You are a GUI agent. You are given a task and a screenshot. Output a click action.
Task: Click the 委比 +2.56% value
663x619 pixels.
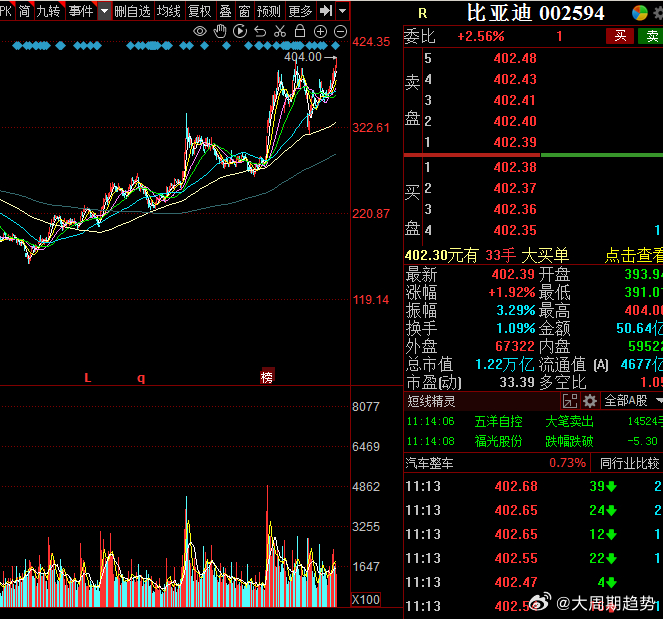pyautogui.click(x=481, y=36)
